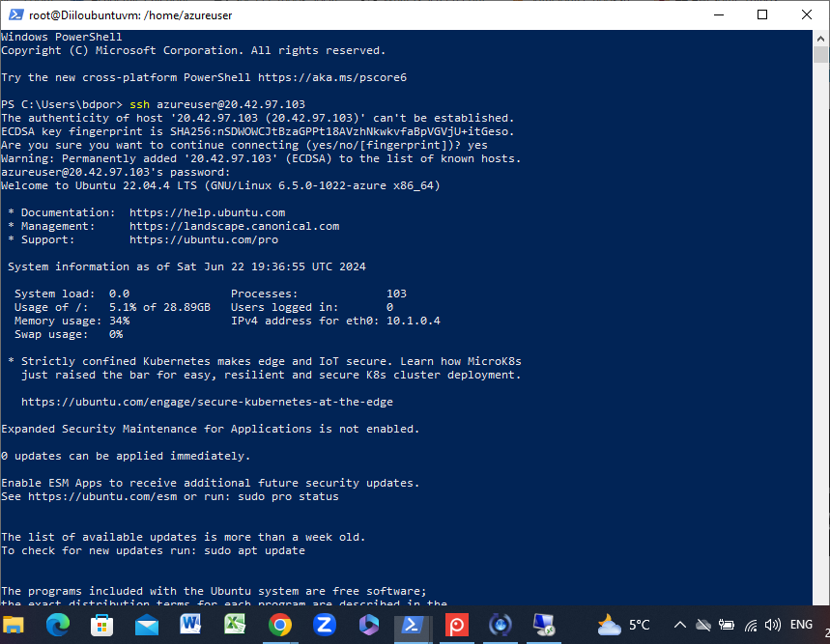Switch to Google Chrome in the taskbar

[x=280, y=626]
